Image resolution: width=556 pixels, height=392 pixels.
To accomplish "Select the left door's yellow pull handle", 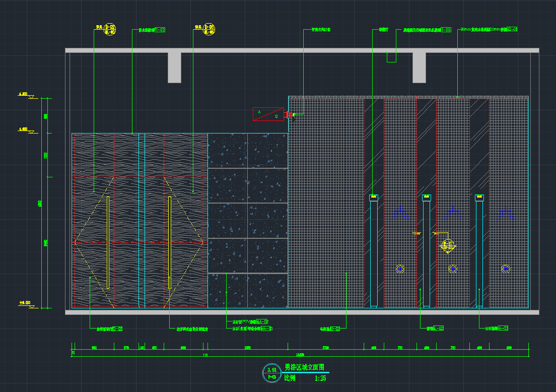I will [x=108, y=242].
